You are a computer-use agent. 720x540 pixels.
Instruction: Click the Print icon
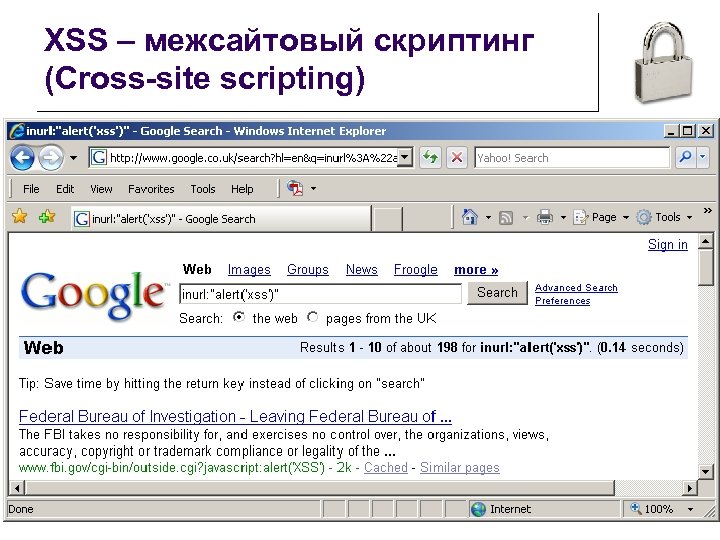pyautogui.click(x=545, y=217)
